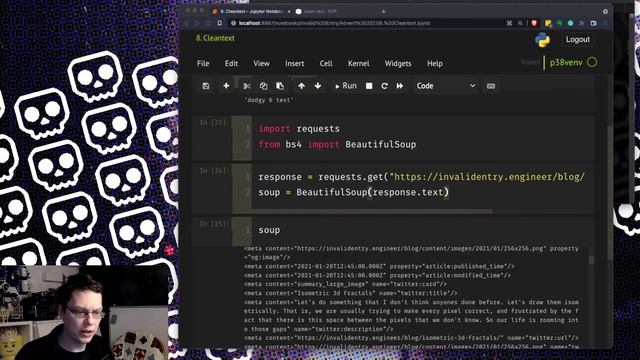Switch to the clean-text PyPI browser tab
Screen dimensions: 640x360
click(x=318, y=11)
